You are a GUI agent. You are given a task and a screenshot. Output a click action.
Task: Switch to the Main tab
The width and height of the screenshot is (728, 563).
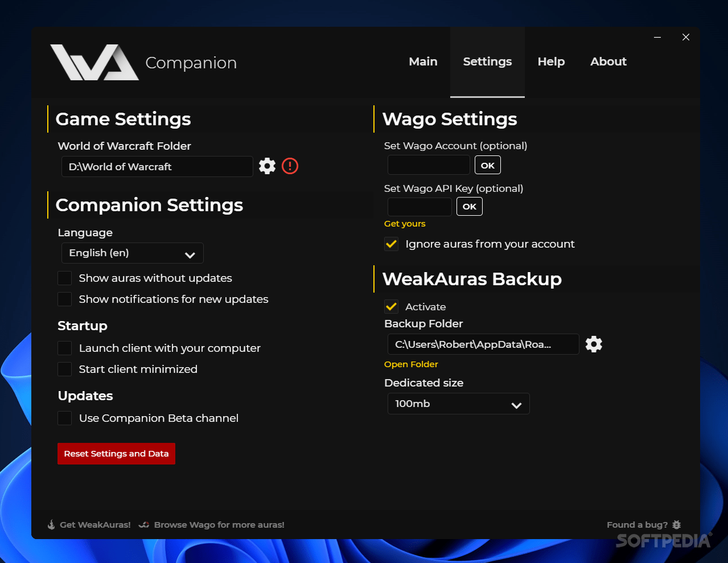[423, 61]
